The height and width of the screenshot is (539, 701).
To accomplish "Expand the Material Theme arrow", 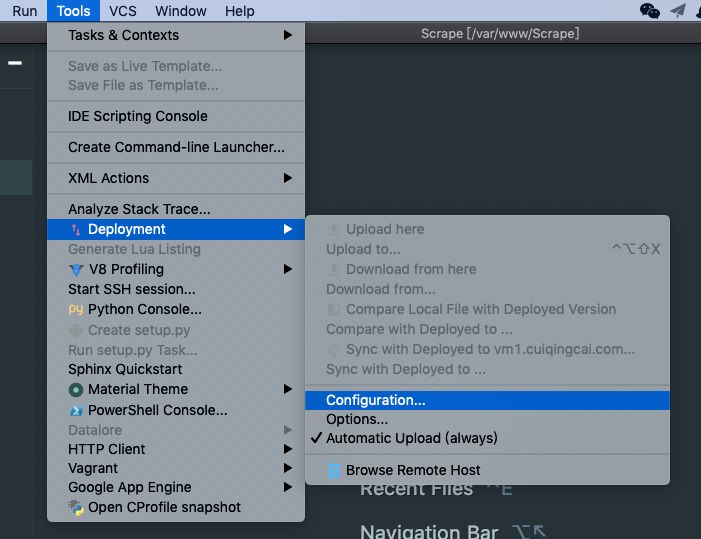I will point(288,389).
